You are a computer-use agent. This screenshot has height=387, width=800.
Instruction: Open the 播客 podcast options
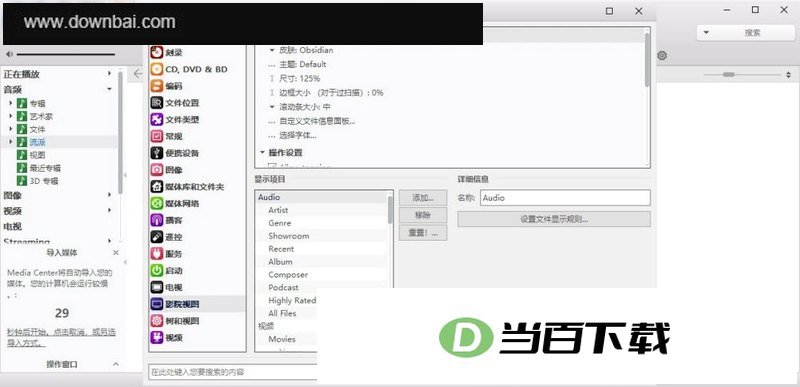click(x=166, y=220)
